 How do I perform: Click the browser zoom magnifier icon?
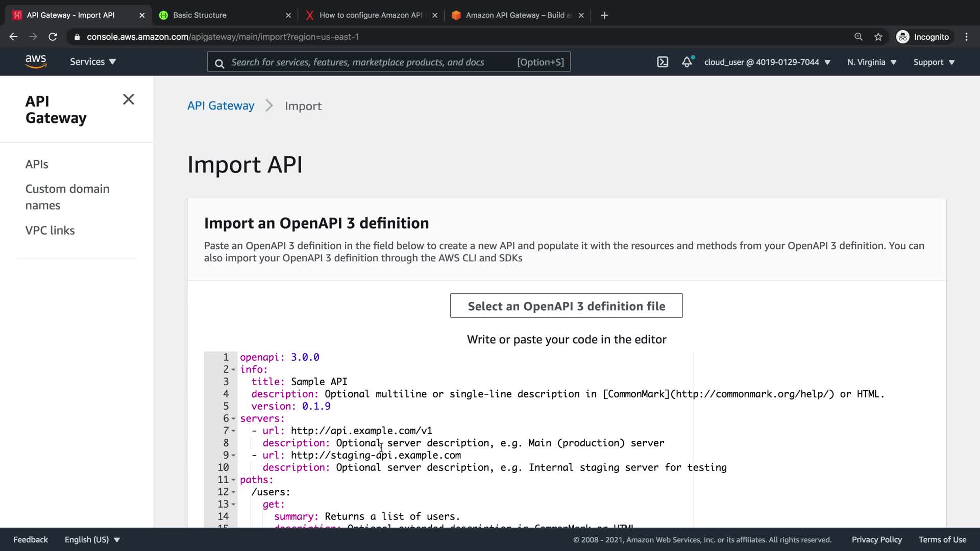[x=859, y=37]
